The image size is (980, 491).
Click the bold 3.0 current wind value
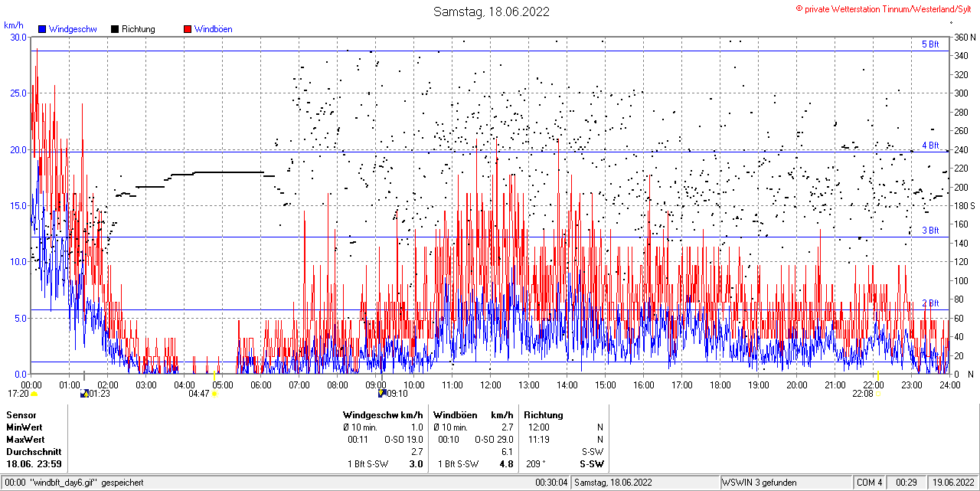[416, 464]
